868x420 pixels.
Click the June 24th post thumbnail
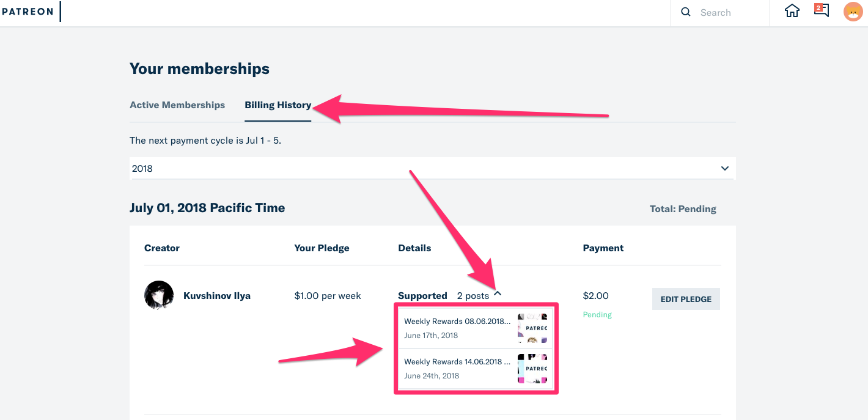pos(532,369)
